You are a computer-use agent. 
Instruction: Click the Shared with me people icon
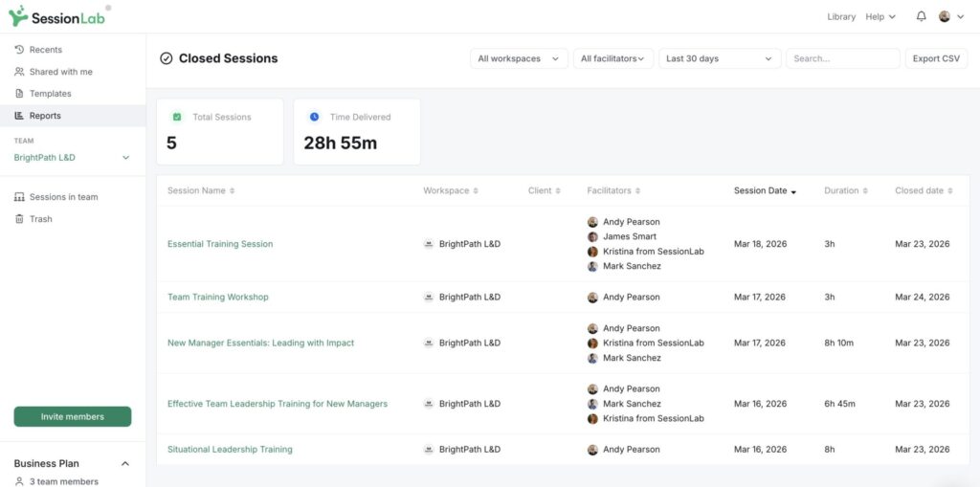tap(19, 72)
